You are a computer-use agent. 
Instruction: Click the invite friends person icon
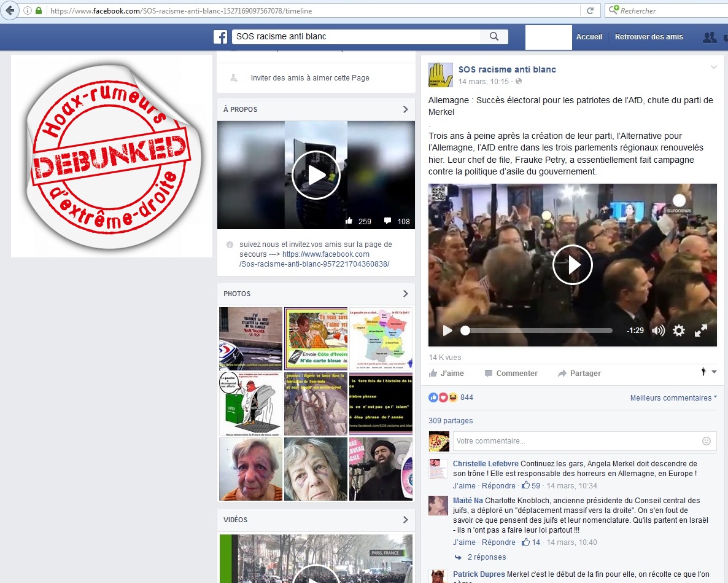tap(234, 78)
